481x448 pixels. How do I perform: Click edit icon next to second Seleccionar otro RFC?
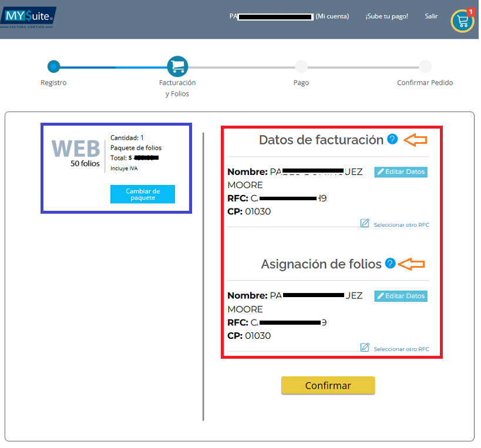pos(365,348)
